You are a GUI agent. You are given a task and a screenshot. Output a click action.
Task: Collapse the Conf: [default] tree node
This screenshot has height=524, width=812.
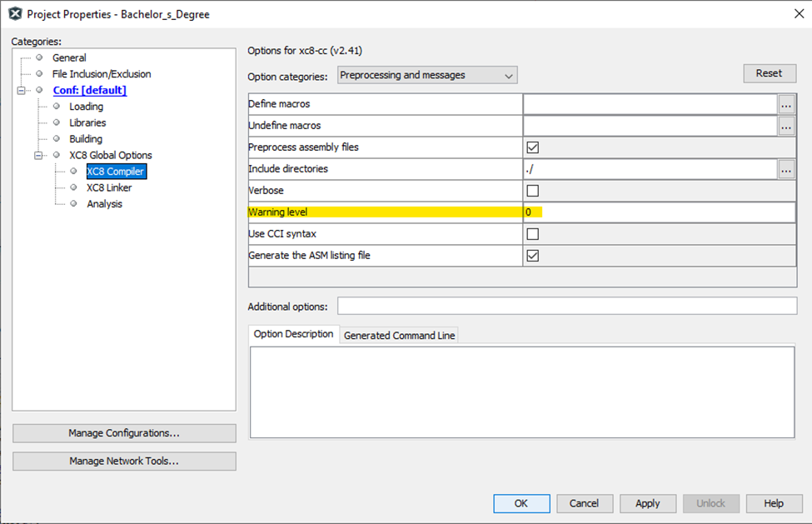coord(21,91)
